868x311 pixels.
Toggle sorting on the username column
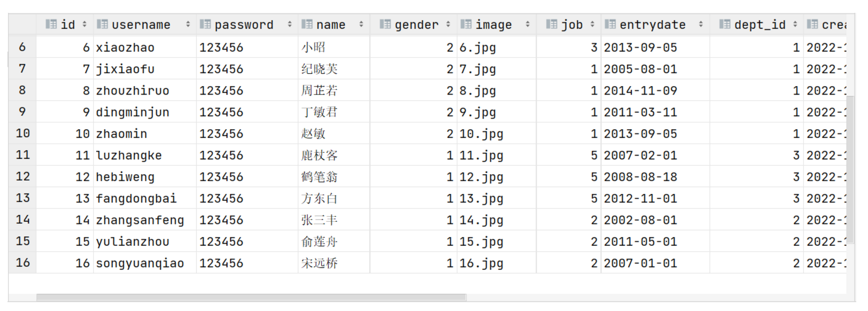pos(188,24)
